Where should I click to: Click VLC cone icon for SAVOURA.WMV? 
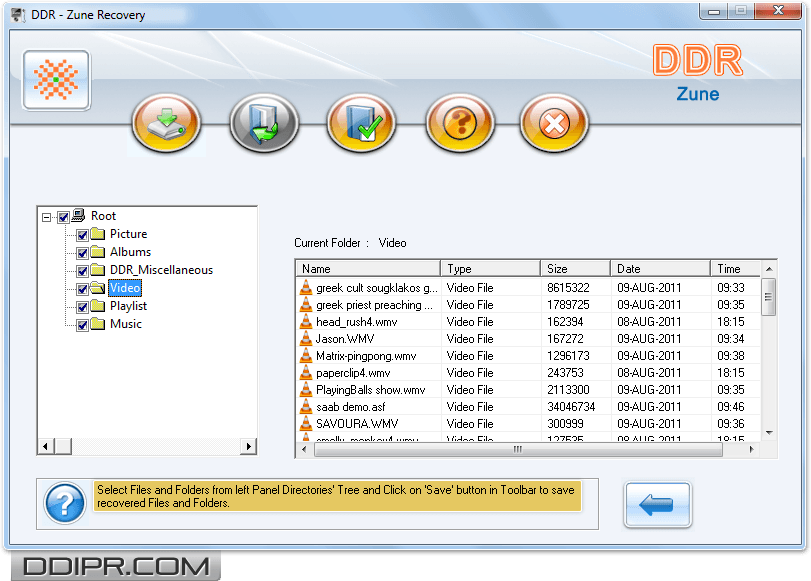pyautogui.click(x=306, y=424)
